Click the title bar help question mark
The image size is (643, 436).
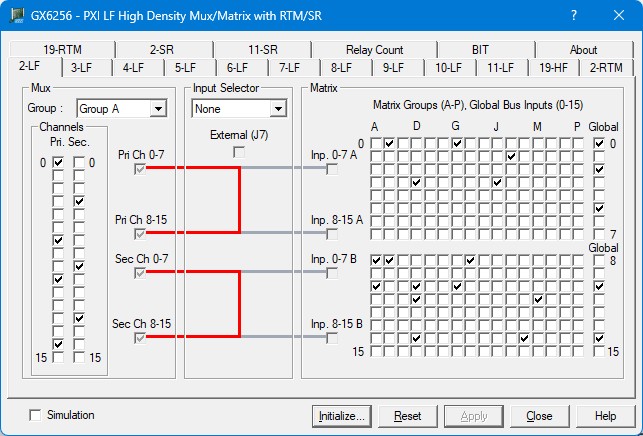(x=574, y=15)
